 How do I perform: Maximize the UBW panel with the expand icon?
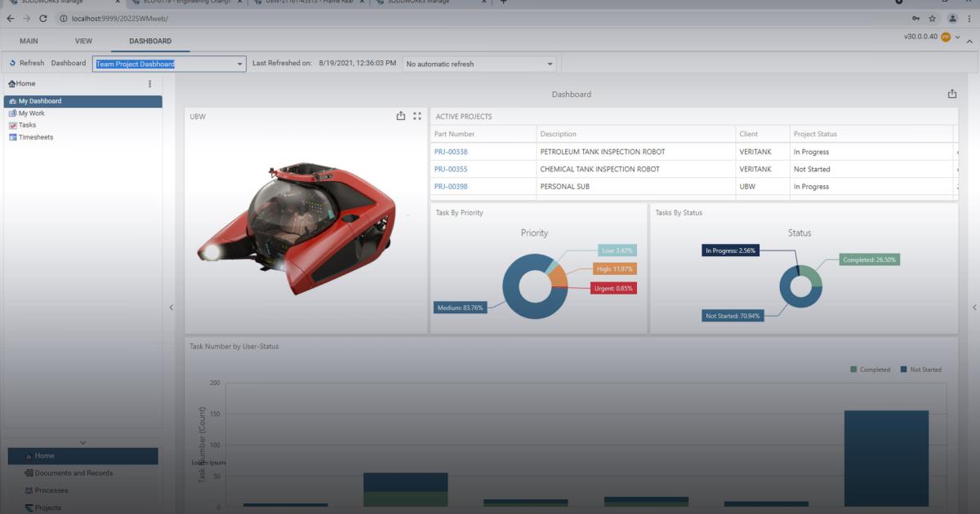pyautogui.click(x=417, y=116)
